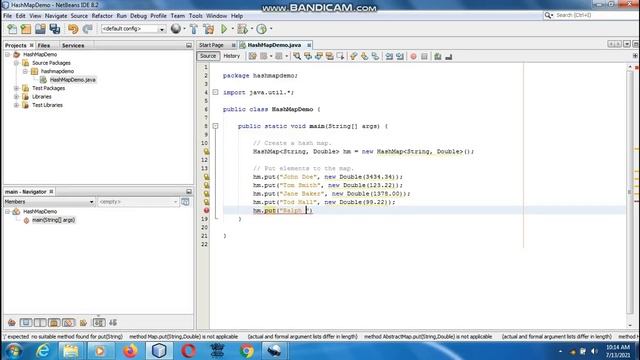Click the browser globe icon in toolbar
Screen dimensions: 640x360
[176, 29]
